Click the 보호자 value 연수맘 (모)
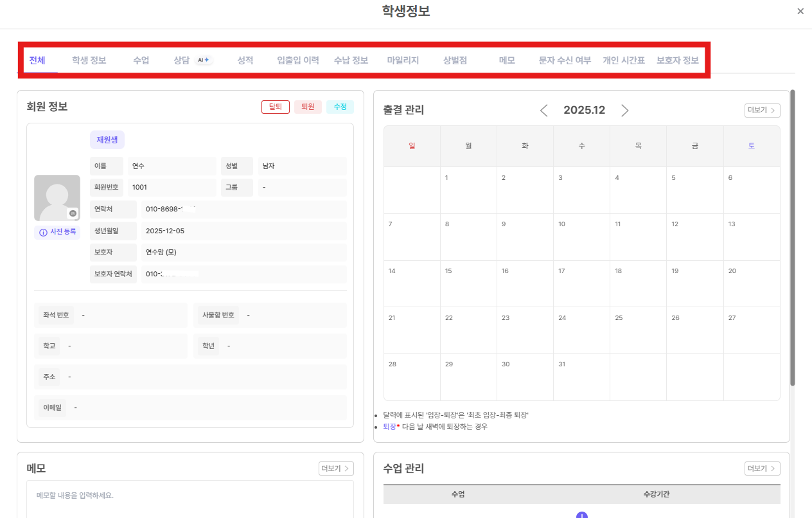The image size is (812, 518). pyautogui.click(x=244, y=252)
